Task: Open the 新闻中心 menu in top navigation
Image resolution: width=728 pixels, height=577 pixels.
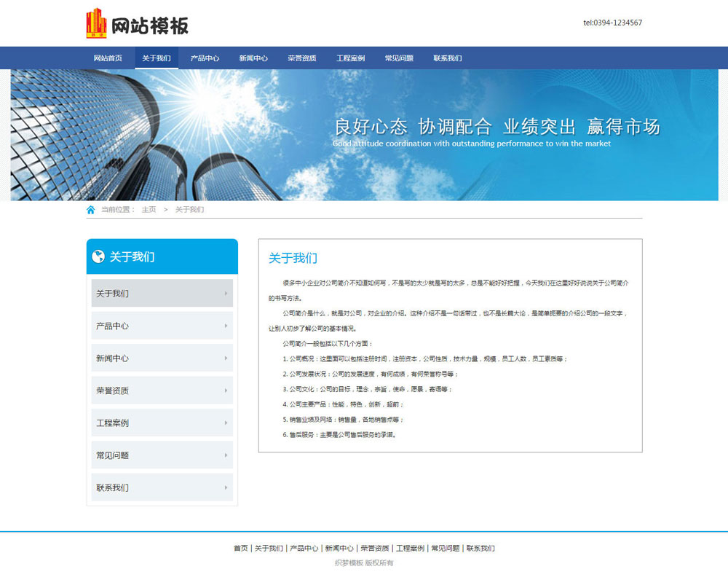Action: [x=253, y=58]
